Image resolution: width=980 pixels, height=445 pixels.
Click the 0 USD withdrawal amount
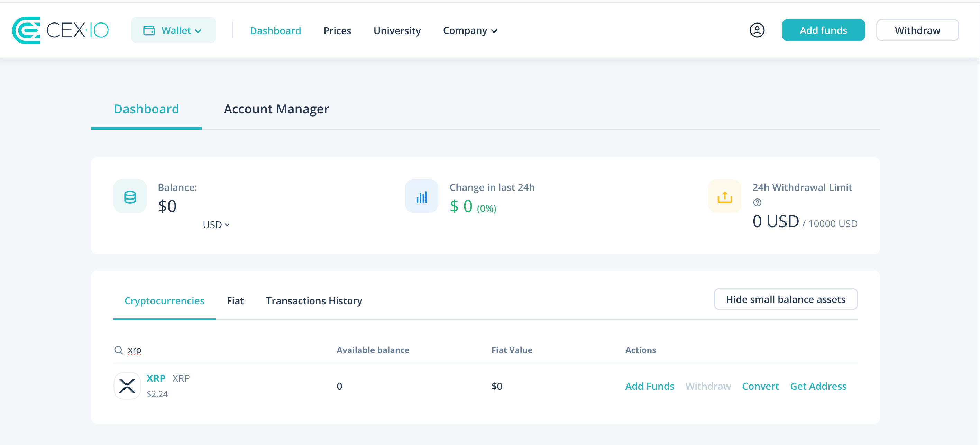pyautogui.click(x=776, y=221)
